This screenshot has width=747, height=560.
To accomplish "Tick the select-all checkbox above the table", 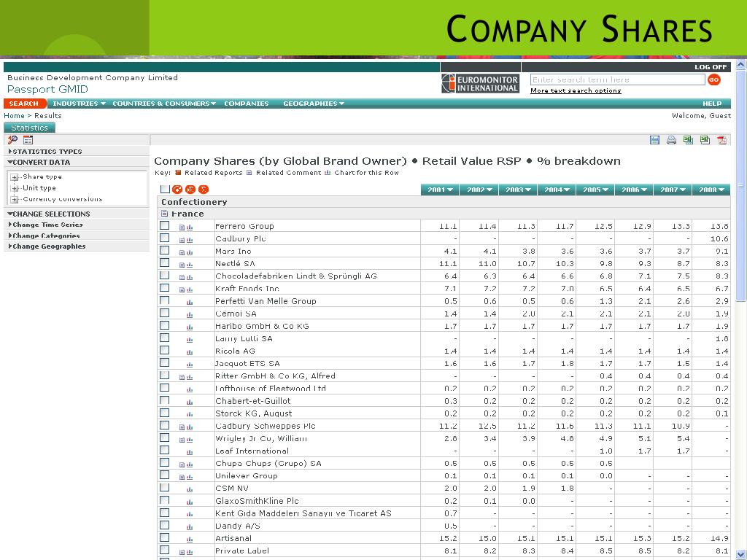I will (x=166, y=189).
